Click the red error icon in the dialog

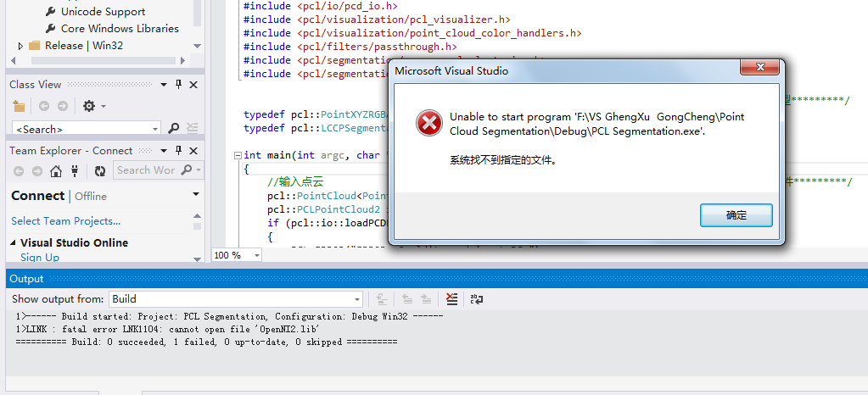pyautogui.click(x=429, y=123)
